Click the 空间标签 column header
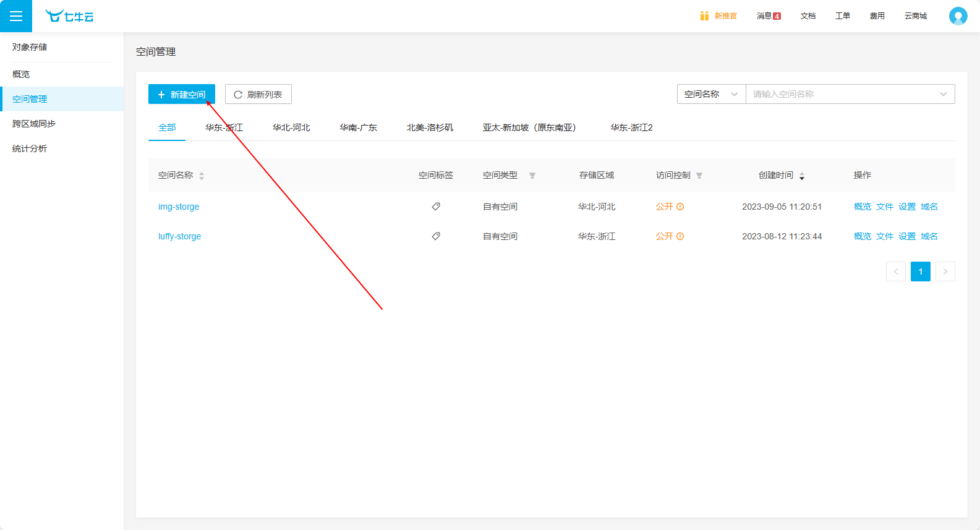This screenshot has height=530, width=980. tap(436, 175)
